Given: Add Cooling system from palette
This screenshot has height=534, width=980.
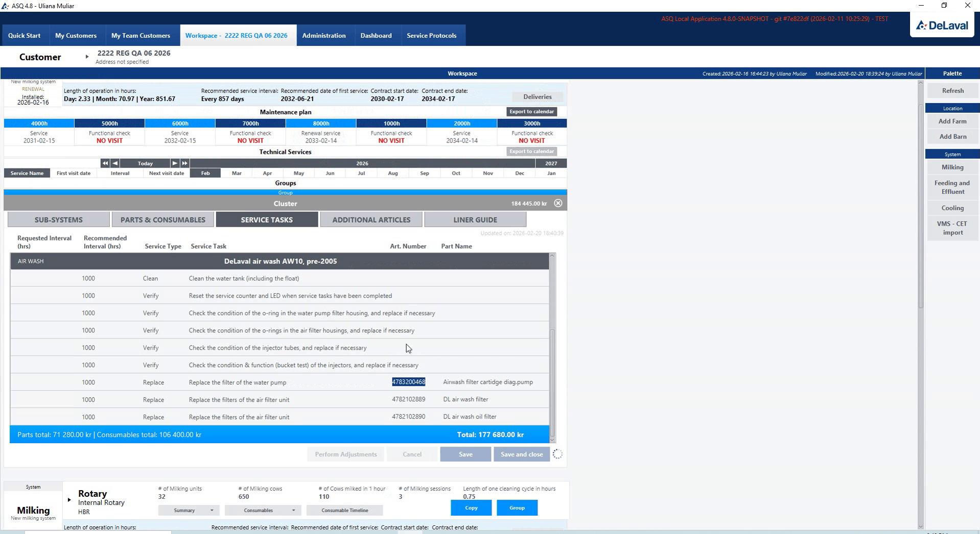Looking at the screenshot, I should click(952, 208).
